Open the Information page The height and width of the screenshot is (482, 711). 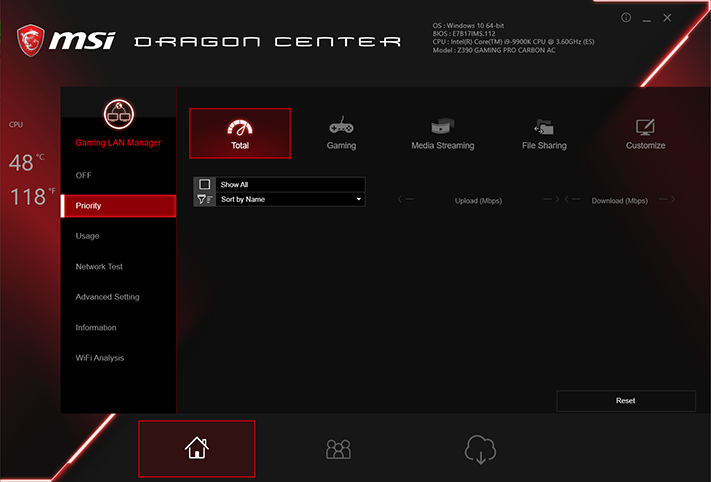[96, 327]
